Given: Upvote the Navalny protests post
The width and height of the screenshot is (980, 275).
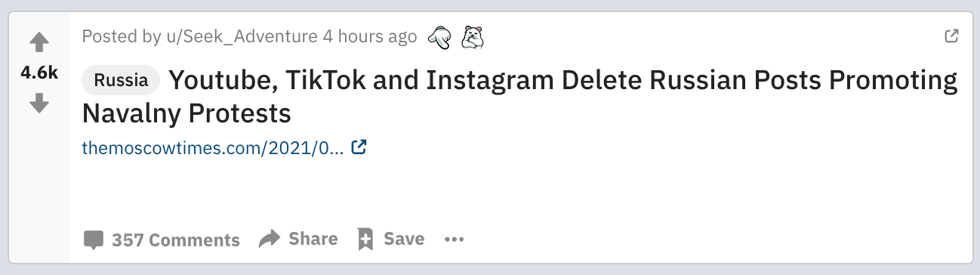Looking at the screenshot, I should coord(39,42).
